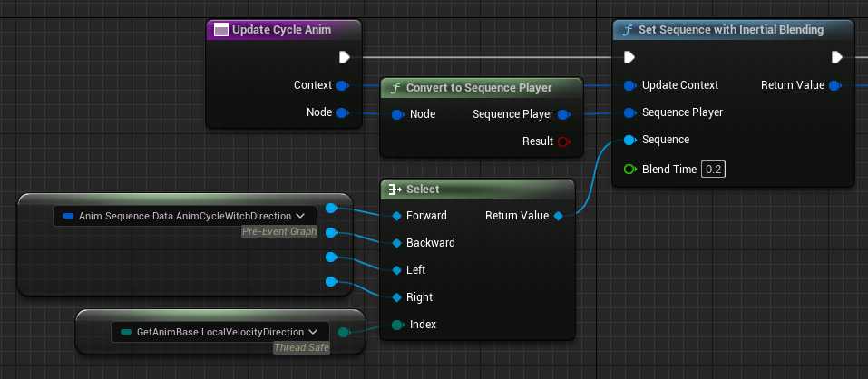Screen dimensions: 868x379
Task: Click the Select node header icon
Action: [x=395, y=189]
